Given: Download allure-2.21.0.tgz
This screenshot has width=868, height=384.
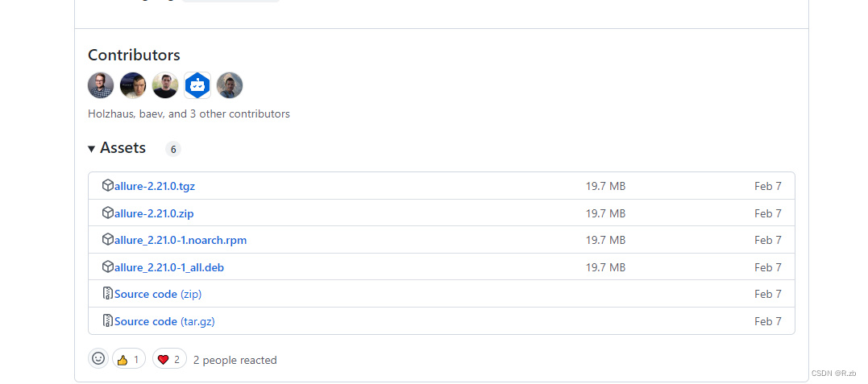Looking at the screenshot, I should (x=155, y=187).
